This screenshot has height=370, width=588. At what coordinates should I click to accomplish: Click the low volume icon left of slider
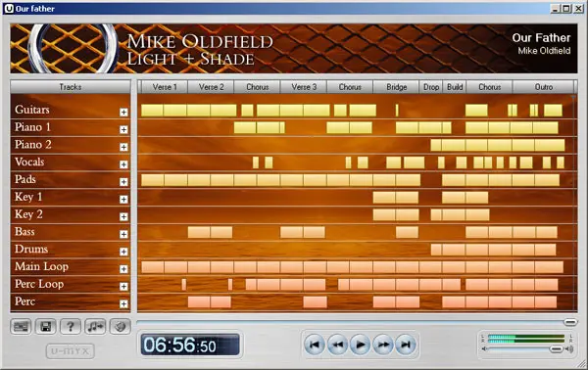484,349
